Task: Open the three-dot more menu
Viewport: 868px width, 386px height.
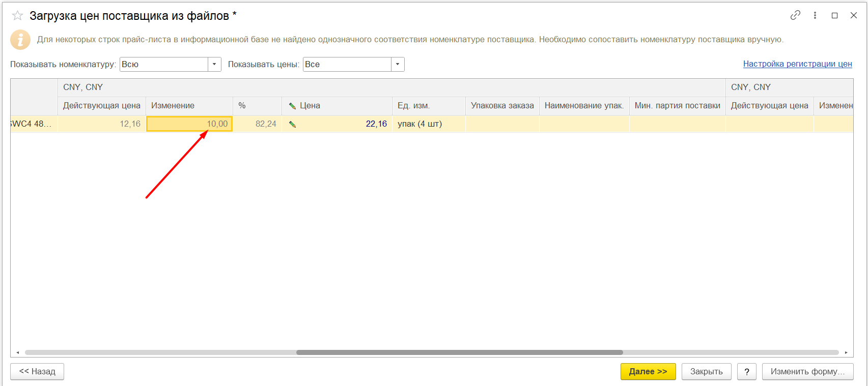Action: coord(815,15)
